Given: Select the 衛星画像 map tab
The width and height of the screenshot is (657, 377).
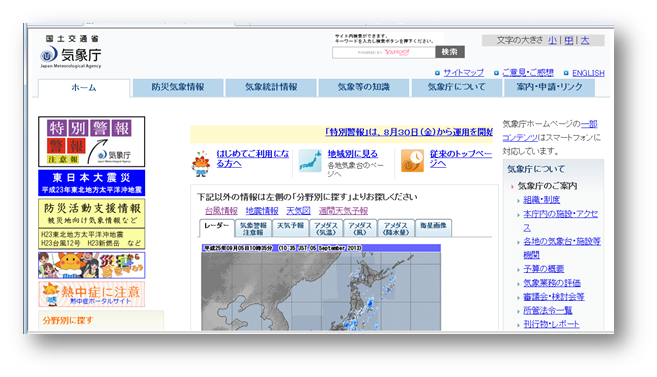Looking at the screenshot, I should [433, 228].
